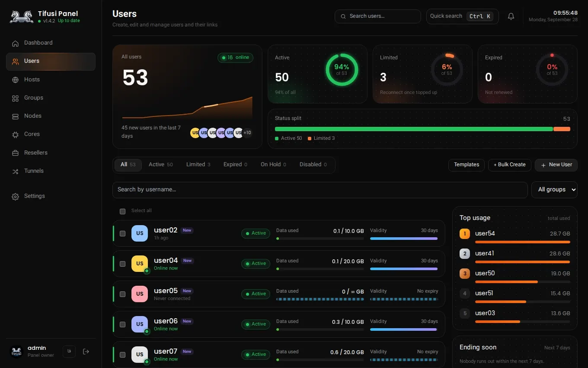The width and height of the screenshot is (588, 368).
Task: Click the New User button
Action: click(x=556, y=165)
